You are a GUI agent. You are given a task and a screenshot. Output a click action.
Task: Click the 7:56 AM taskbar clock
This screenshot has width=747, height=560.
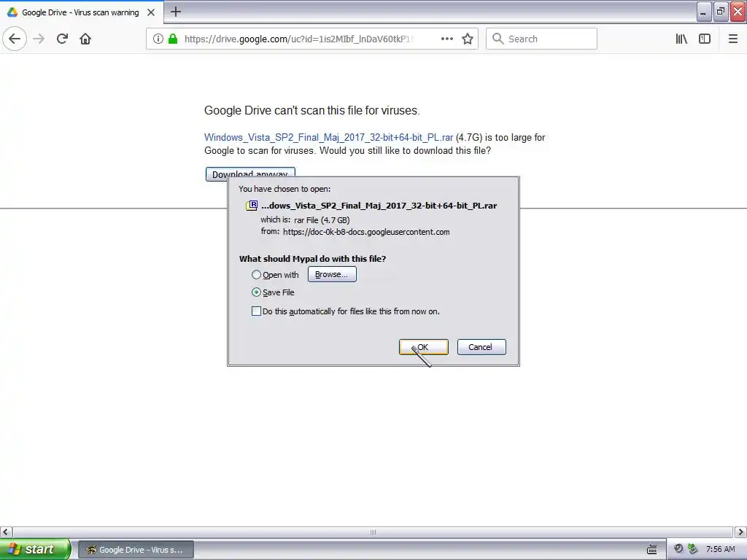pos(720,549)
